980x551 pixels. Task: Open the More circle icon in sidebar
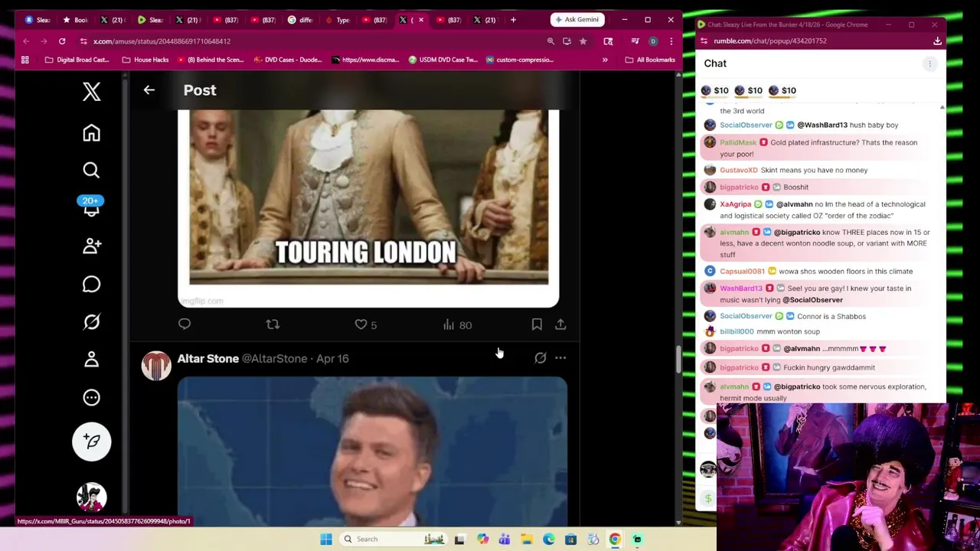tap(91, 397)
